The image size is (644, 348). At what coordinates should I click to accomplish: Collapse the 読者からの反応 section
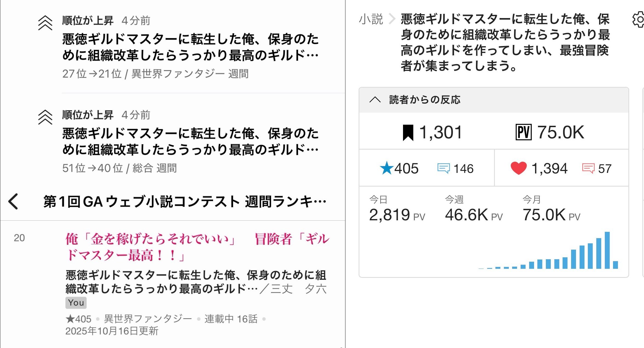375,100
